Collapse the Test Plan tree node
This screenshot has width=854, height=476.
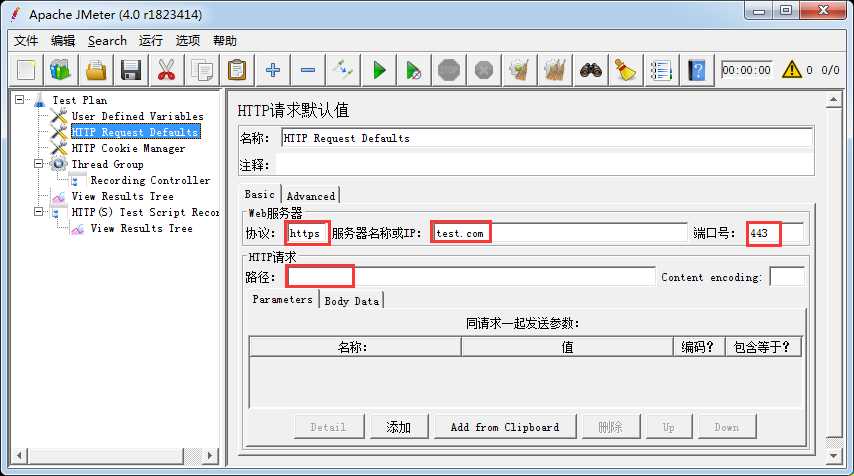[x=20, y=100]
